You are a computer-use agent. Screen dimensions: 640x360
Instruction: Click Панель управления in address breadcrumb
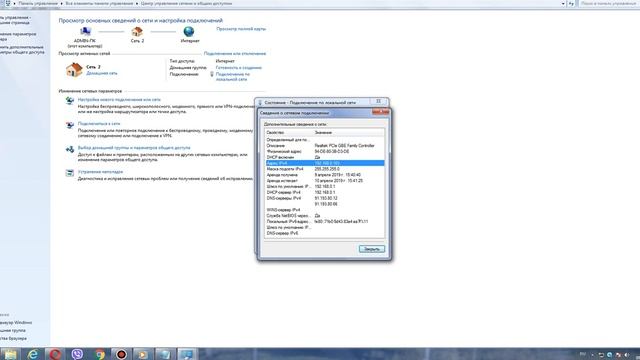pyautogui.click(x=38, y=3)
